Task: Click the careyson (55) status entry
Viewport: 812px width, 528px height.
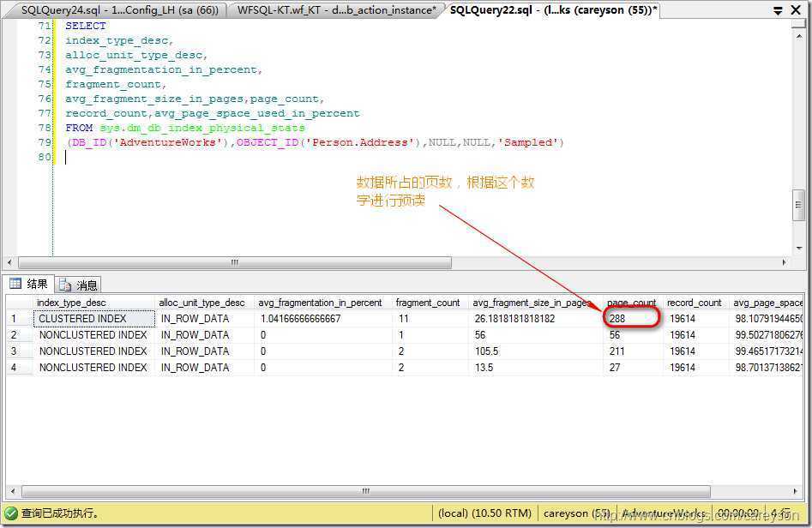Action: pyautogui.click(x=576, y=513)
